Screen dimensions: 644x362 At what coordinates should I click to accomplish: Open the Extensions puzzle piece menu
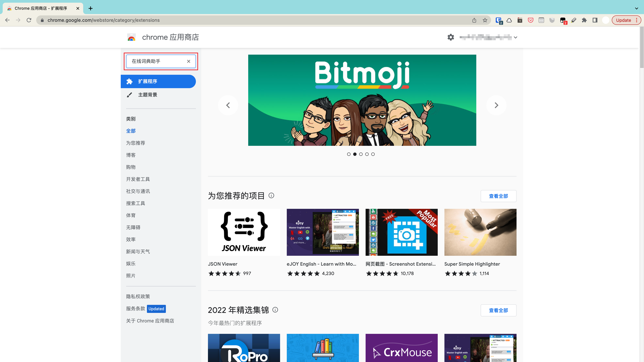pyautogui.click(x=584, y=20)
